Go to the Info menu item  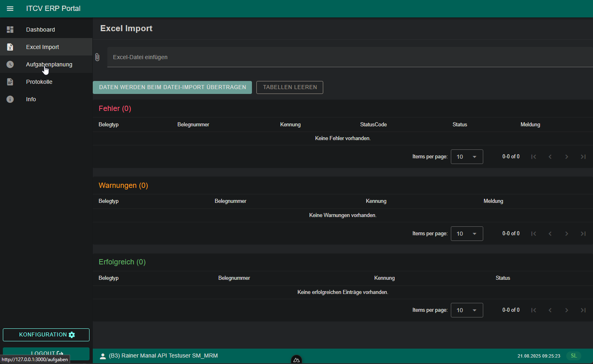[31, 99]
